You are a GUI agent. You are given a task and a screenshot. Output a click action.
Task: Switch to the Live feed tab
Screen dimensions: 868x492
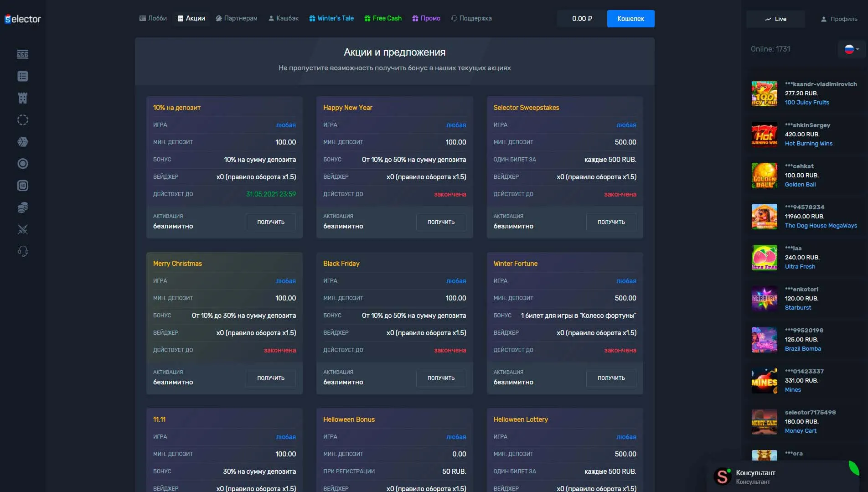775,19
